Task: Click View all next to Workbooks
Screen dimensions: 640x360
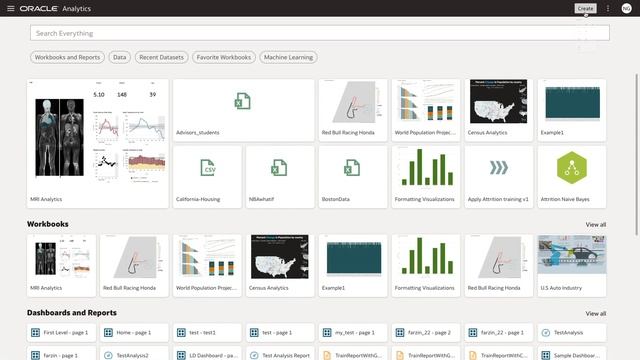Action: [596, 224]
